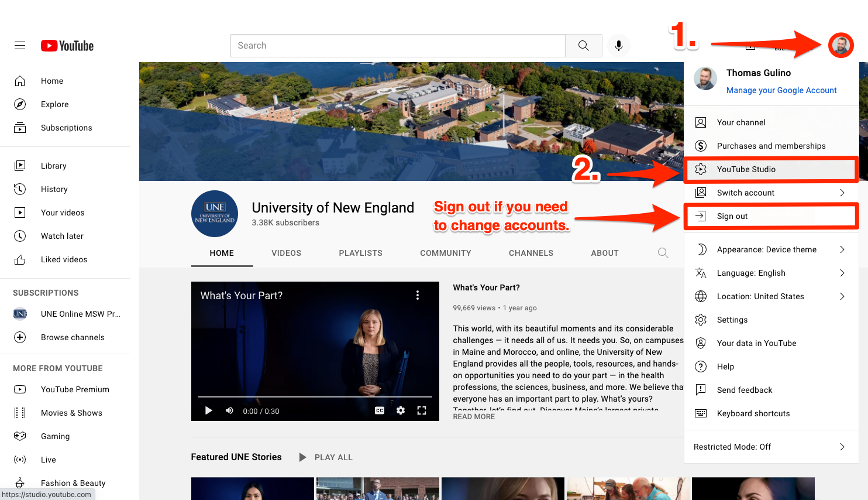Click the account avatar in top bar
Viewport: 868px width, 500px height.
pos(841,45)
